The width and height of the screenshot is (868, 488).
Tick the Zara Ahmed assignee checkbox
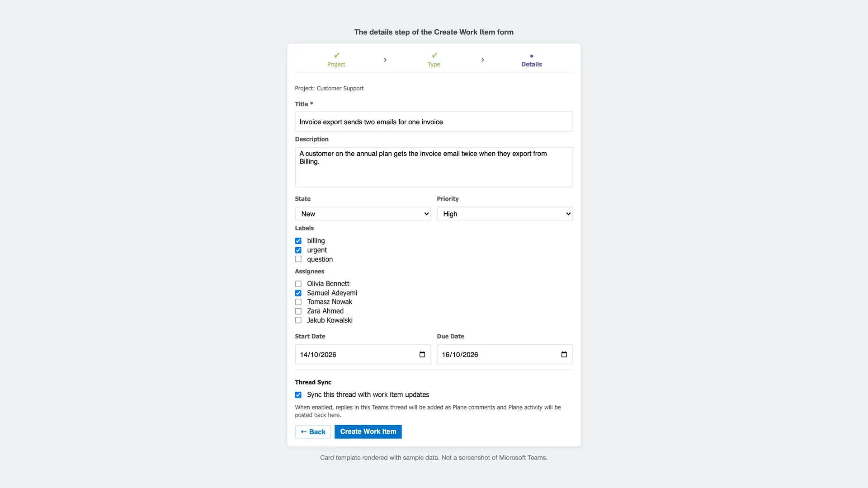pos(298,311)
